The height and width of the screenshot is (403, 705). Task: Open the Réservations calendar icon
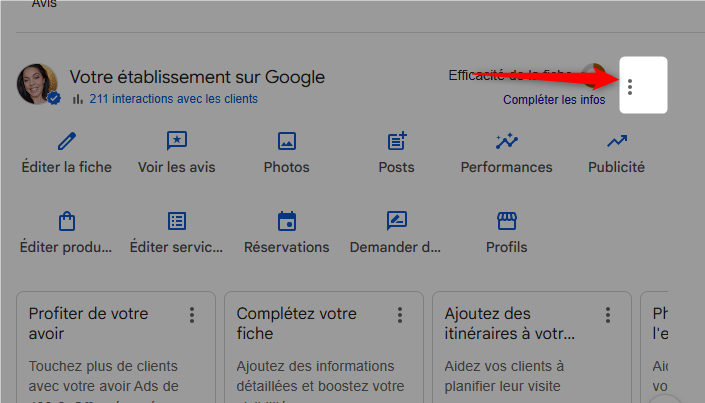(287, 221)
